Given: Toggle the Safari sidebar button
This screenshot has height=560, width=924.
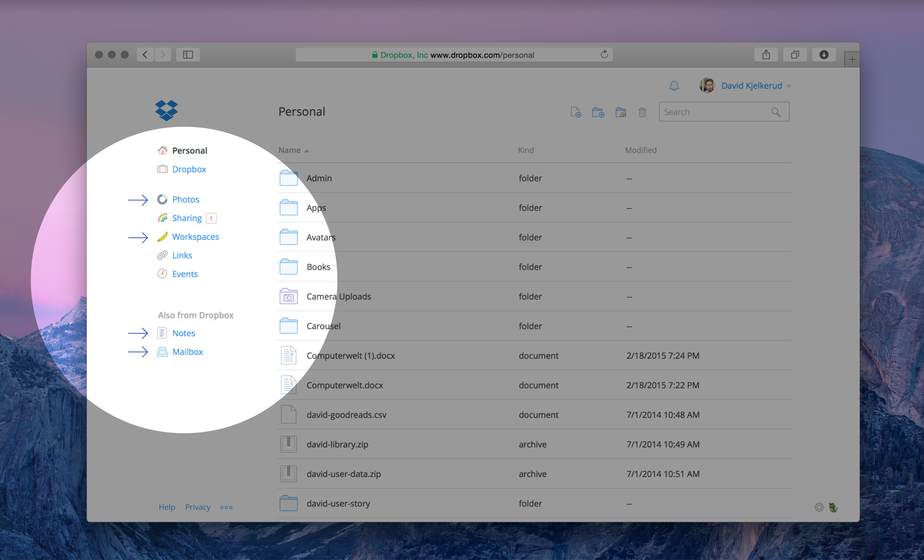Looking at the screenshot, I should pyautogui.click(x=188, y=55).
